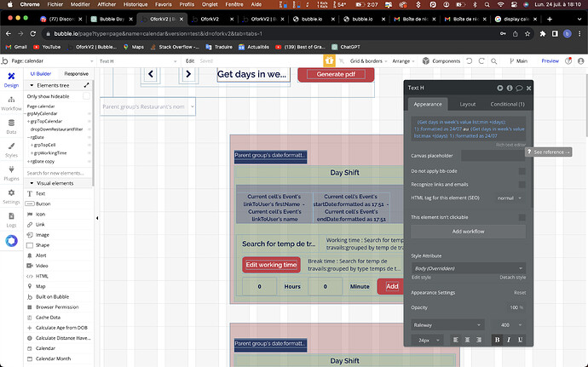Screen dimensions: 588x367
Task: Expand elements tree panel with arrow icon
Action: pyautogui.click(x=87, y=85)
